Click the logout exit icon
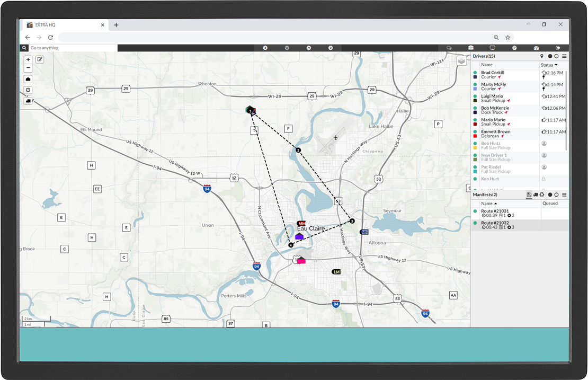Image resolution: width=588 pixels, height=380 pixels. point(558,48)
